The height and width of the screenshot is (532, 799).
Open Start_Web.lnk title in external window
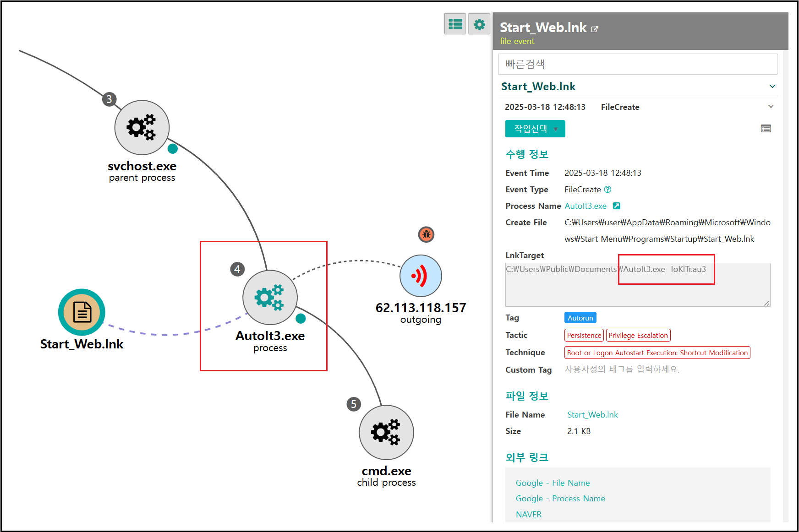594,29
